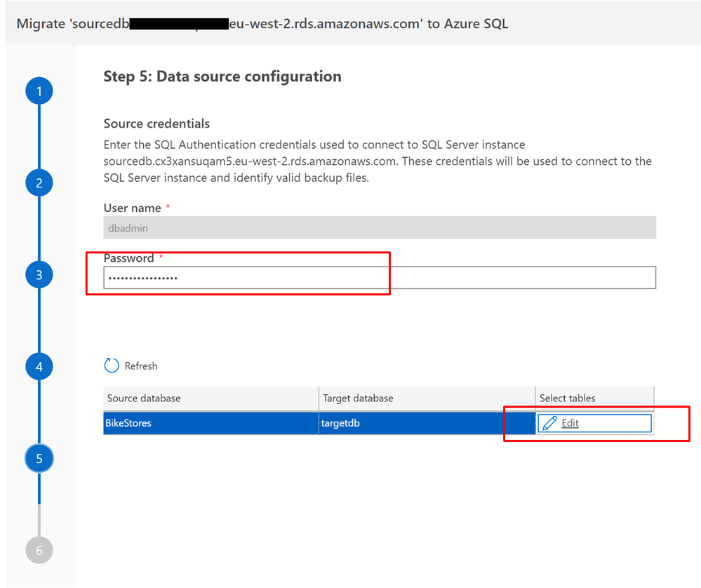Go to wizard step 1 circle
This screenshot has width=701, height=588.
[x=39, y=91]
